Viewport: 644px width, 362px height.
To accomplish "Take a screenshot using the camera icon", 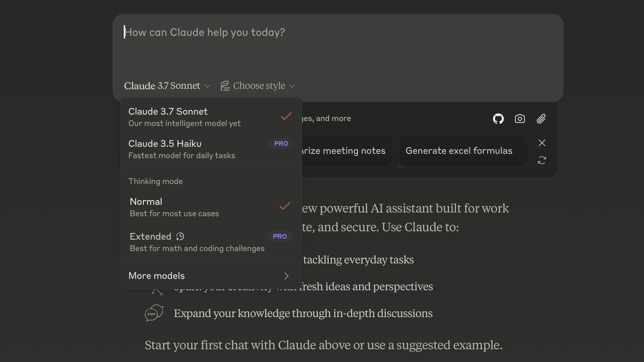I will pyautogui.click(x=520, y=119).
